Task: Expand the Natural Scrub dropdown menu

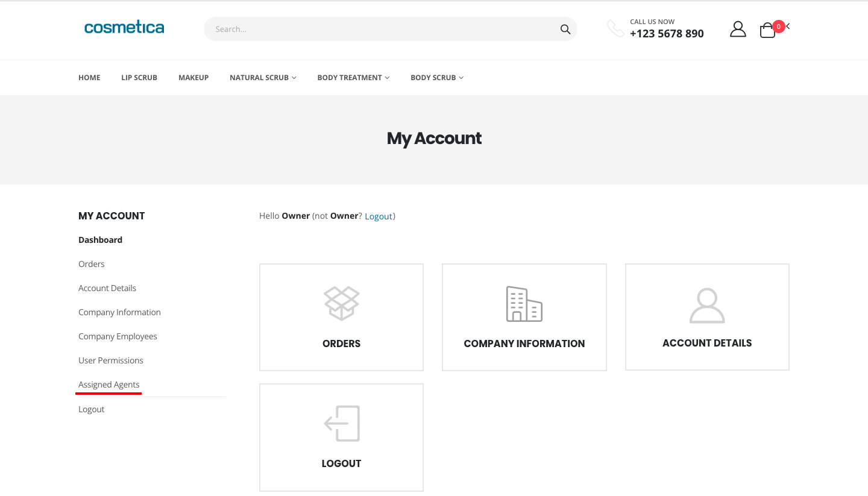Action: click(263, 78)
